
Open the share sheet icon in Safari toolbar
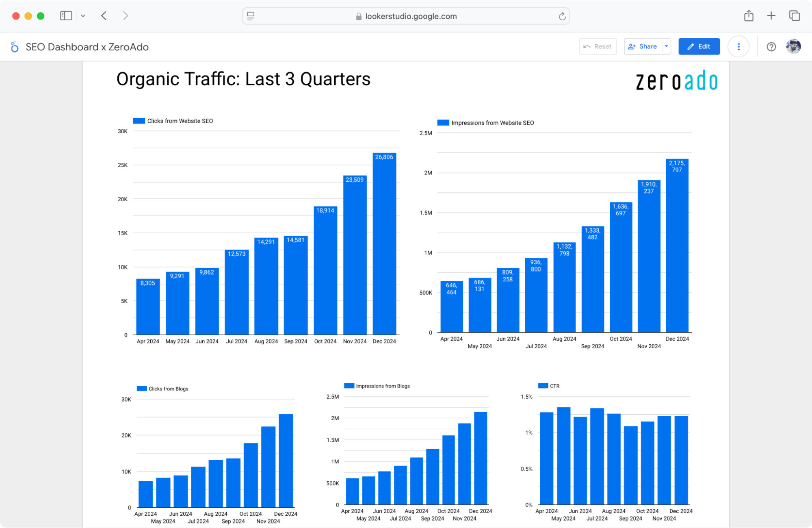[x=749, y=15]
